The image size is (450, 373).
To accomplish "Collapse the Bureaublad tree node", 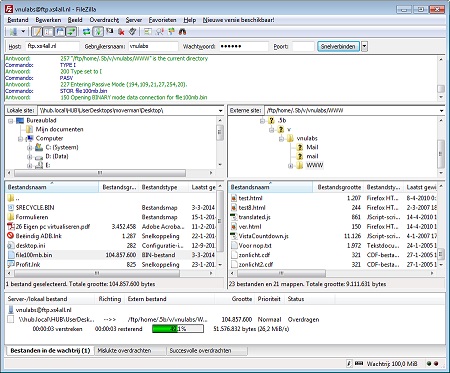I will 11,121.
